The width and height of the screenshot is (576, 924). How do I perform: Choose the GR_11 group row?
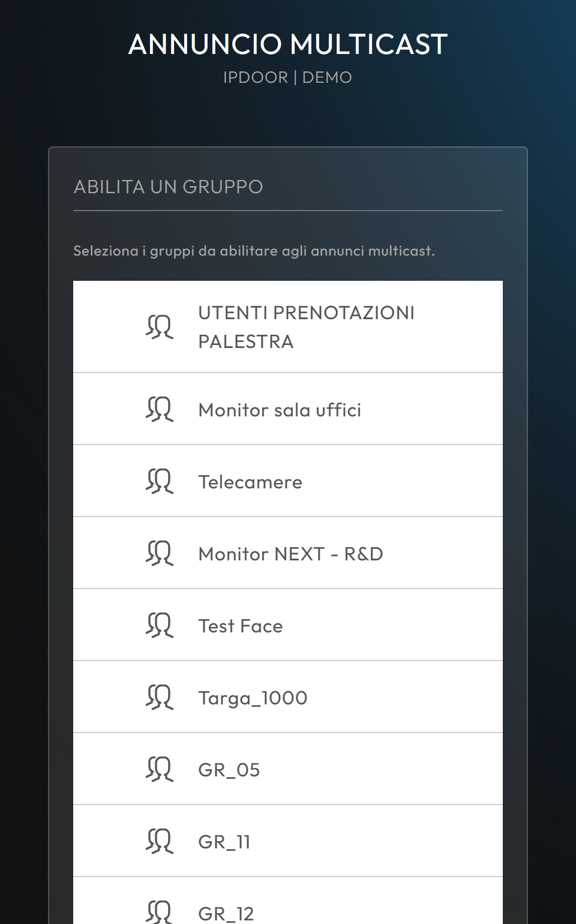288,841
